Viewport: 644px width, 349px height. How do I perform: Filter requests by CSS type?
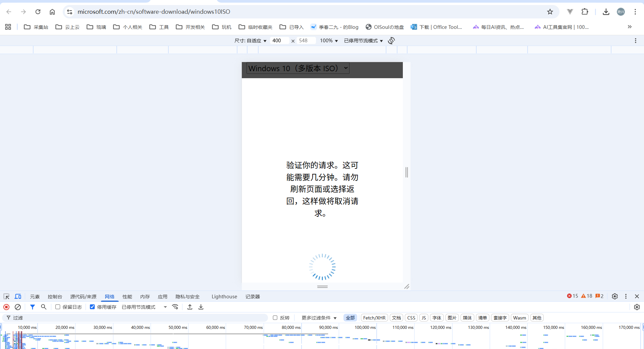[x=411, y=318]
